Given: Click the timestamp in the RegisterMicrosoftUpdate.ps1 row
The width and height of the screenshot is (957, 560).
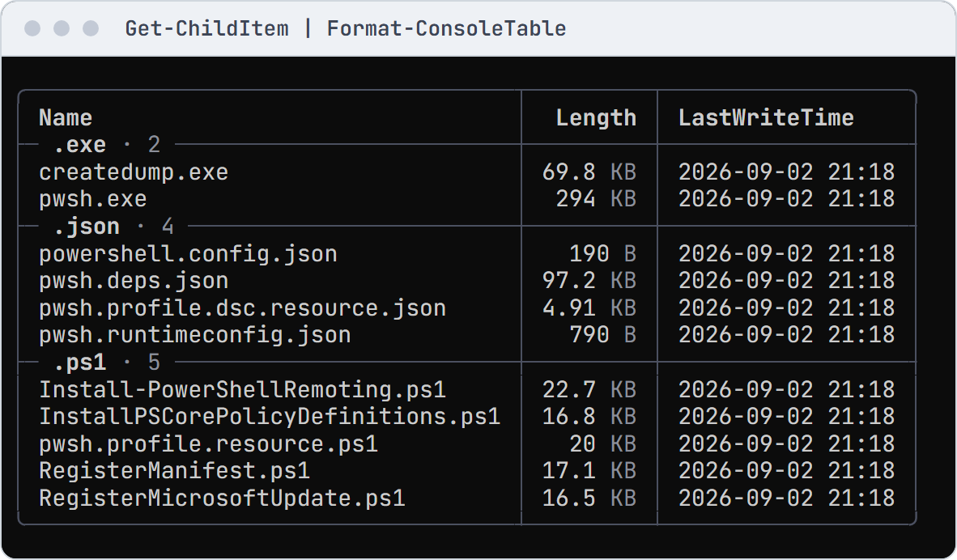Looking at the screenshot, I should (787, 498).
